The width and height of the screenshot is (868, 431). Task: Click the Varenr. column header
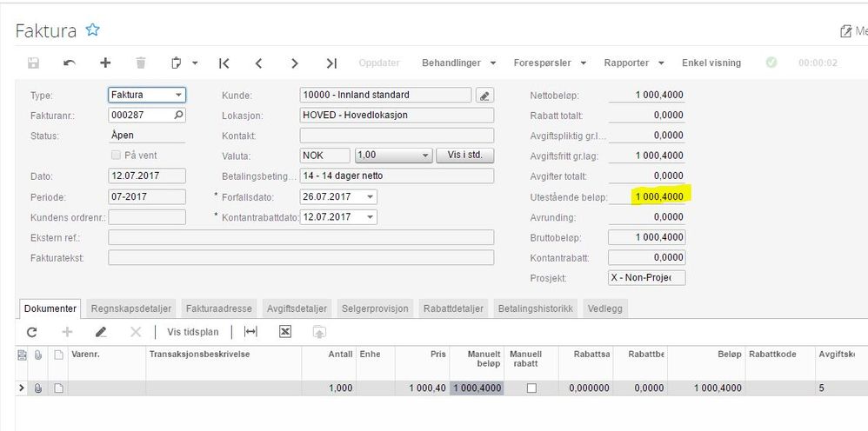click(x=107, y=362)
